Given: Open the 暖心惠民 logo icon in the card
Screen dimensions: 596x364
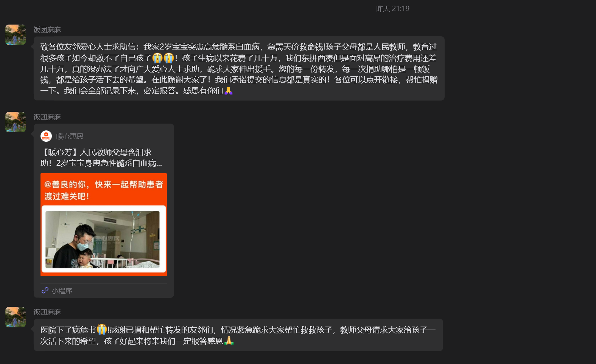Looking at the screenshot, I should coord(46,136).
